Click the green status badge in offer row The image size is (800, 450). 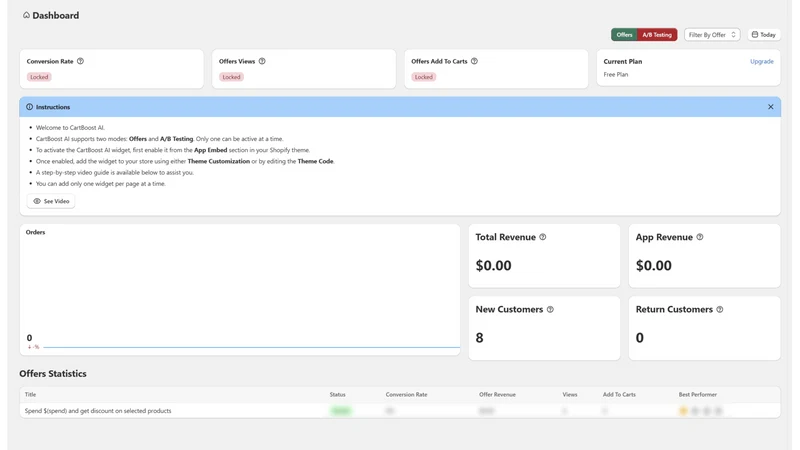click(x=341, y=411)
